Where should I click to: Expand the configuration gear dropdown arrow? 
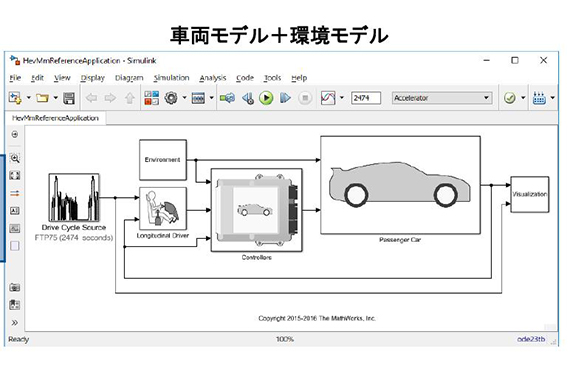point(184,98)
